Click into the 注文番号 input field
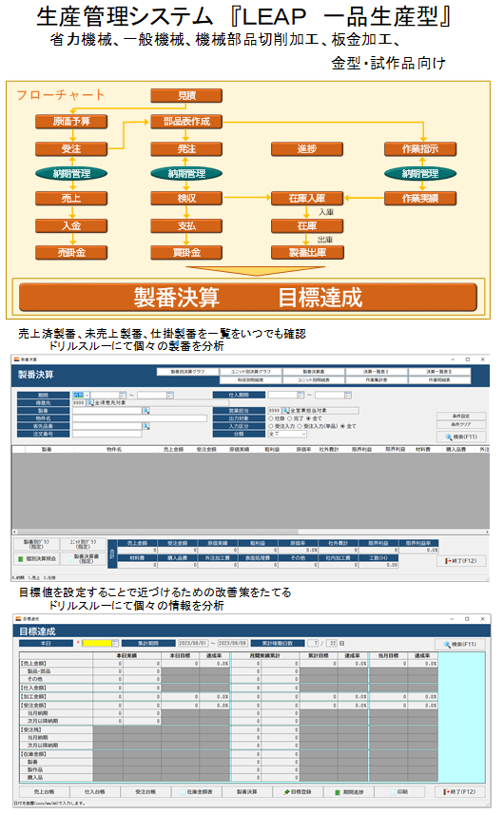This screenshot has width=504, height=815. point(107,434)
